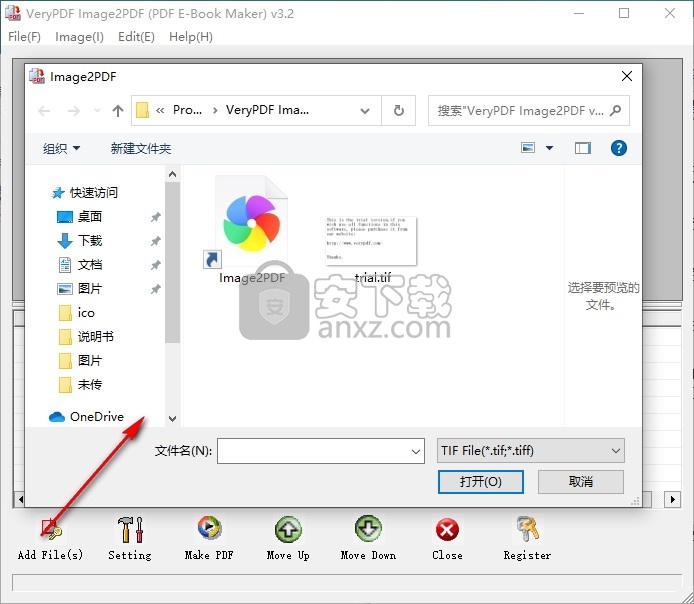The width and height of the screenshot is (694, 604).
Task: Click the Make PDF icon
Action: pyautogui.click(x=209, y=528)
